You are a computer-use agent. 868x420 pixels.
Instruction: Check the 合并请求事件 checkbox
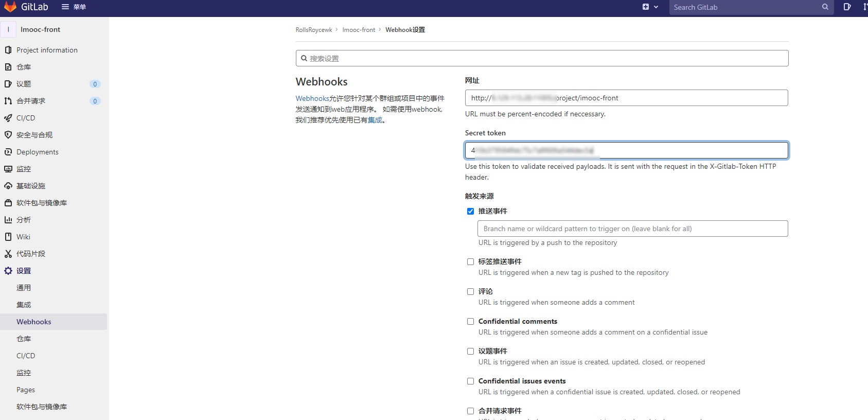[x=470, y=411]
